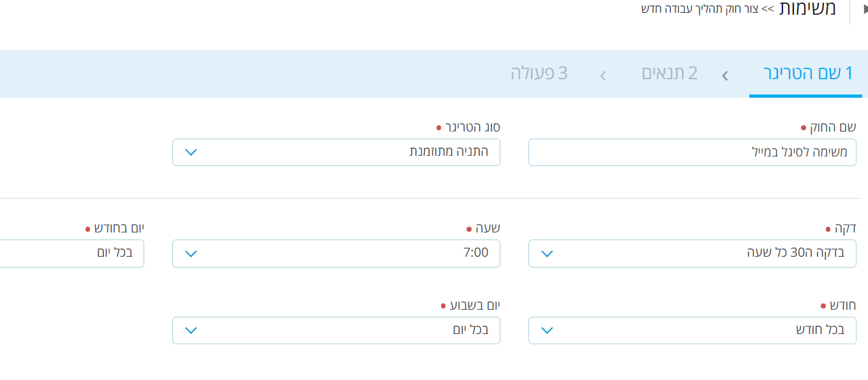Click the sidebar expand arrow beside משימות
868x380 pixels.
click(865, 10)
